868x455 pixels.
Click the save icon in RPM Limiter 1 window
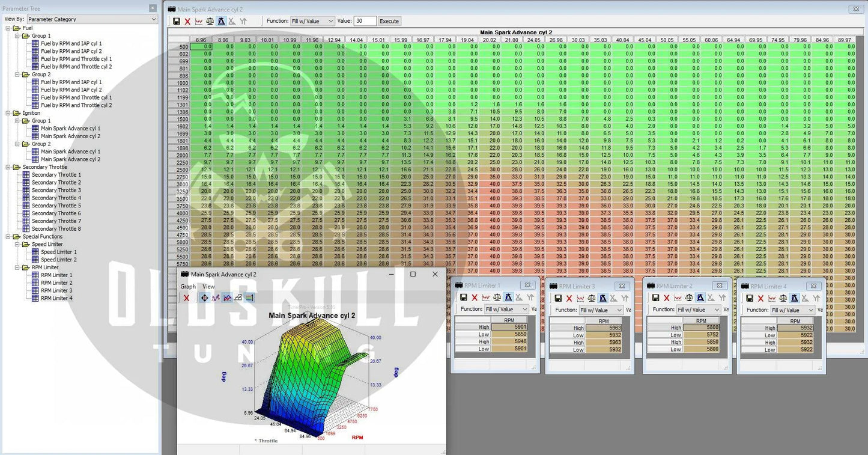(464, 298)
